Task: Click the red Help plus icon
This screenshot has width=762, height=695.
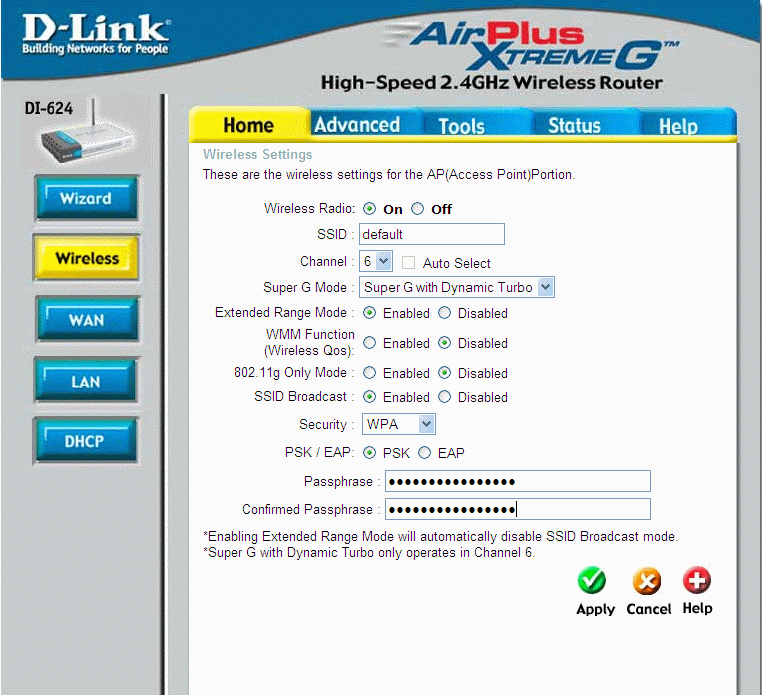Action: [x=697, y=580]
